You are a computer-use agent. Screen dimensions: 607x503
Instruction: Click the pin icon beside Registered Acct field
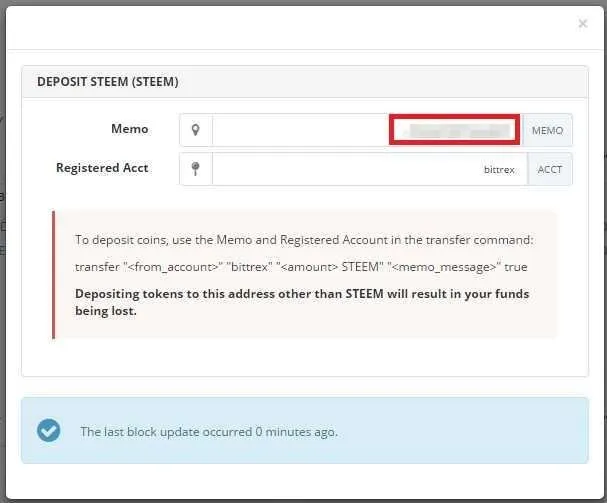coord(196,169)
